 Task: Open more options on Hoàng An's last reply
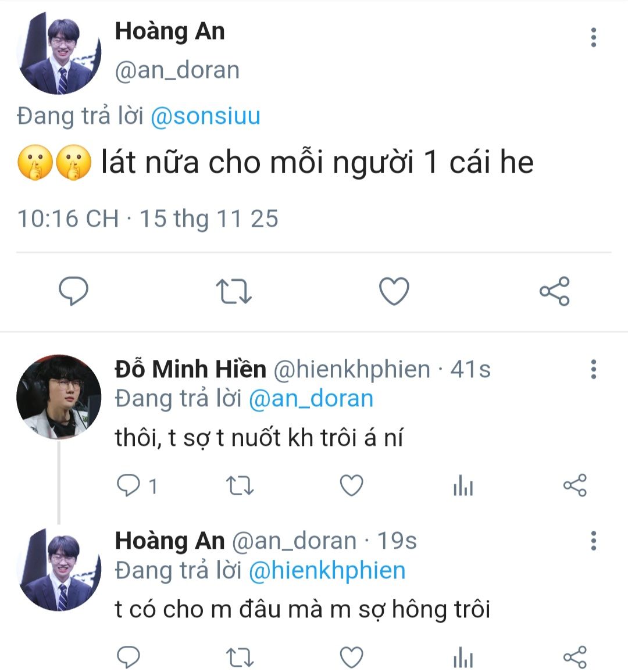tap(594, 541)
